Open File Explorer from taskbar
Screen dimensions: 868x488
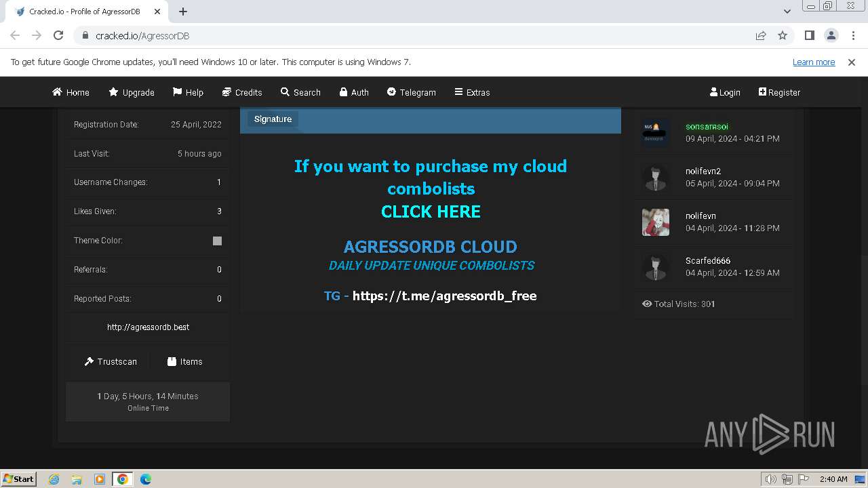(x=77, y=479)
